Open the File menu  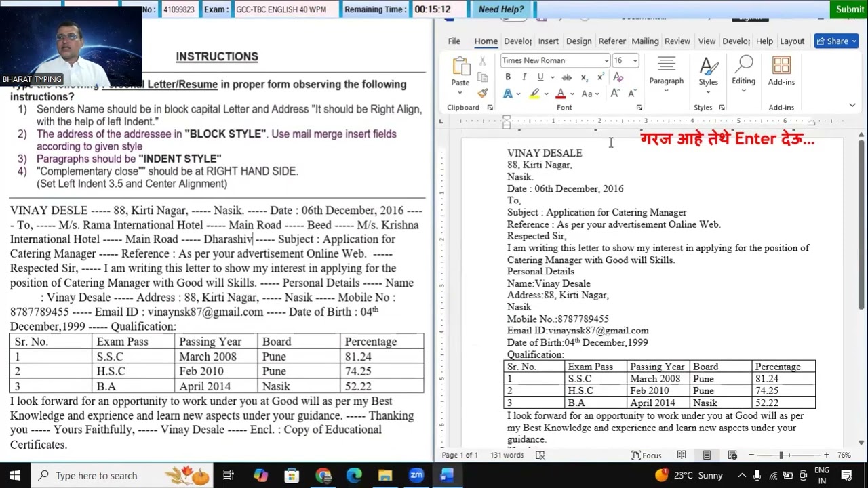(454, 41)
